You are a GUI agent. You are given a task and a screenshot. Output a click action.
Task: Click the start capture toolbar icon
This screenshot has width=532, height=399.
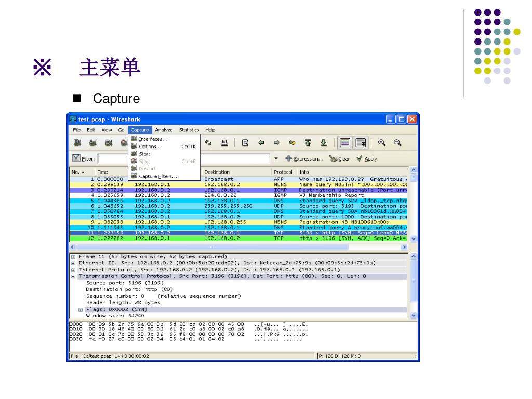pyautogui.click(x=109, y=143)
